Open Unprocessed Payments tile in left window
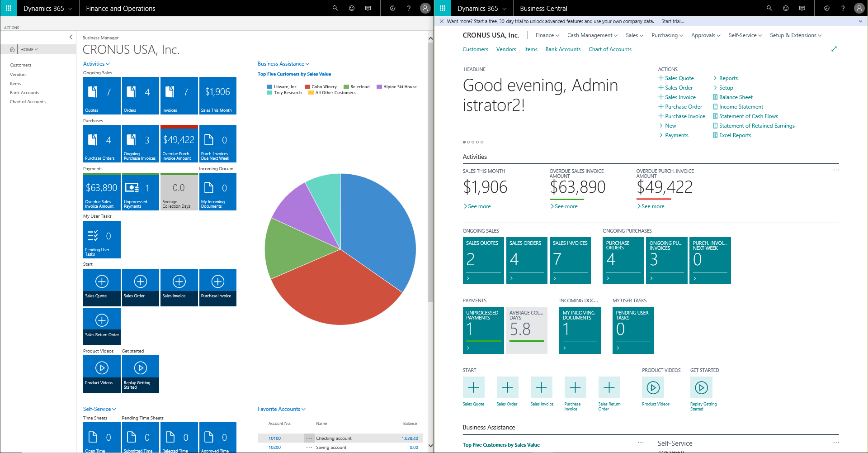868x453 pixels. 141,191
